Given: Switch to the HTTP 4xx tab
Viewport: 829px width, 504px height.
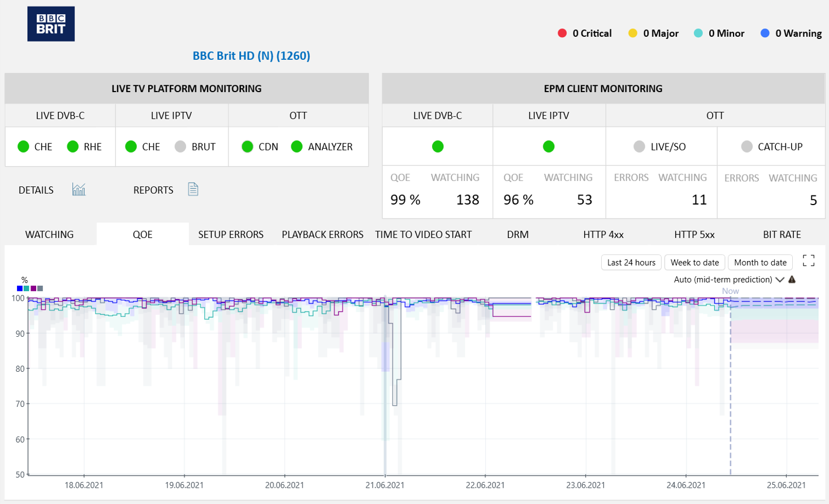Looking at the screenshot, I should 603,234.
